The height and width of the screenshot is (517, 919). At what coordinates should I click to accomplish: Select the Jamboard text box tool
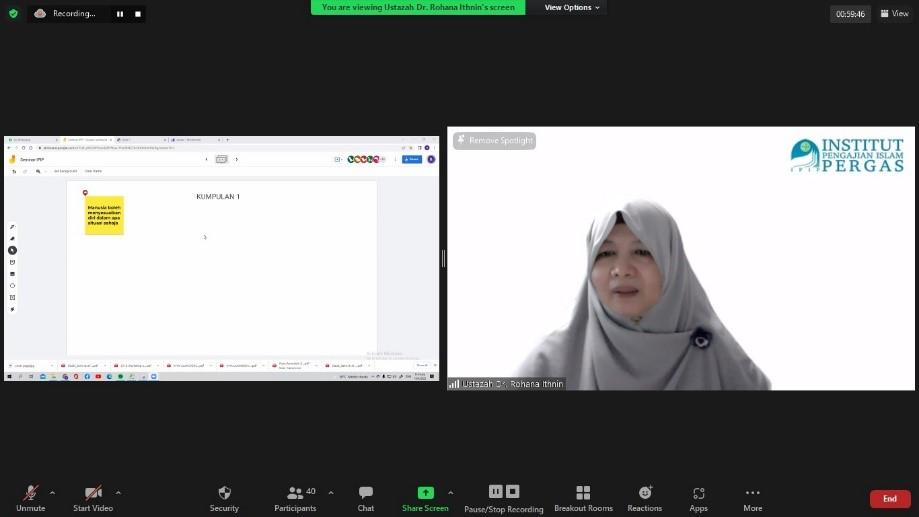pos(12,297)
